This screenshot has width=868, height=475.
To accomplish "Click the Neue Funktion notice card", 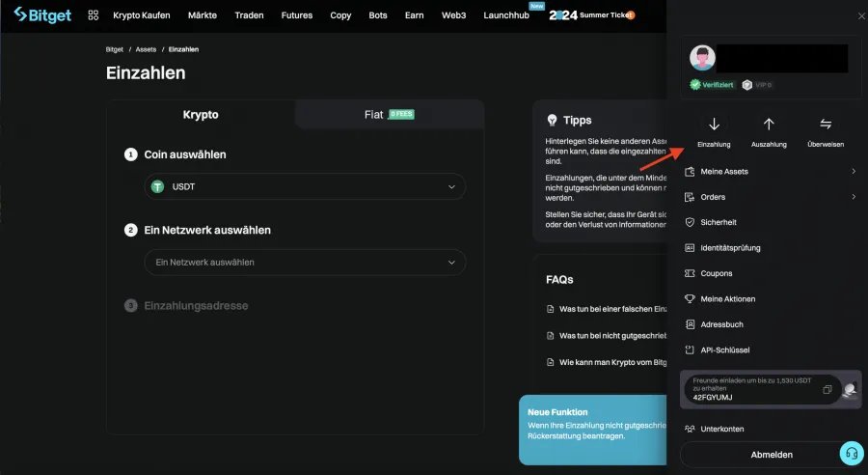I will coord(593,430).
